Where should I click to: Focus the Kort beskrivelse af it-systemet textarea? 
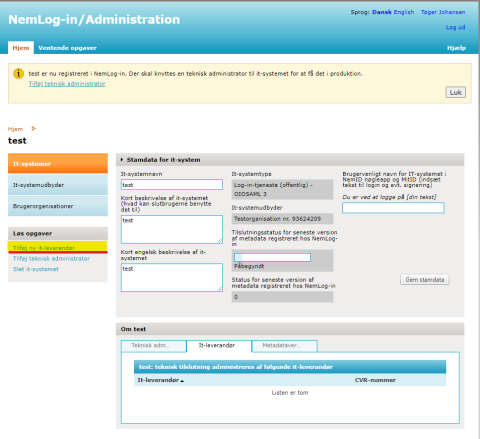[172, 229]
